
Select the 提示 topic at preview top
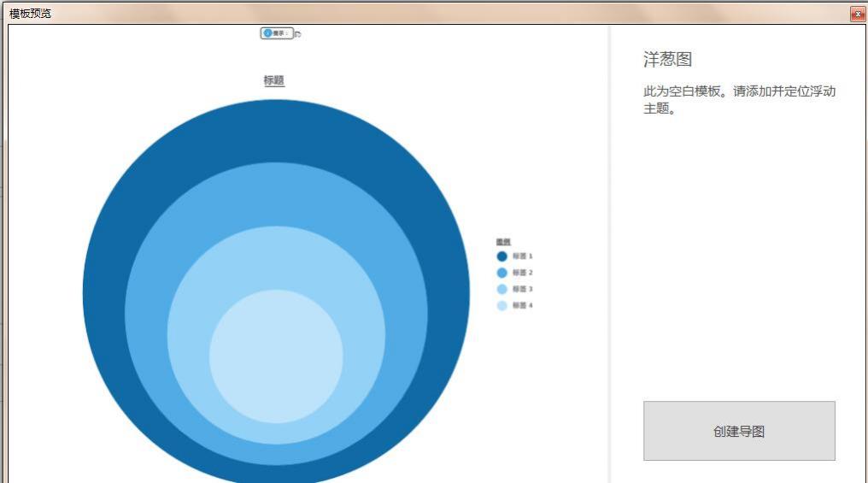277,33
